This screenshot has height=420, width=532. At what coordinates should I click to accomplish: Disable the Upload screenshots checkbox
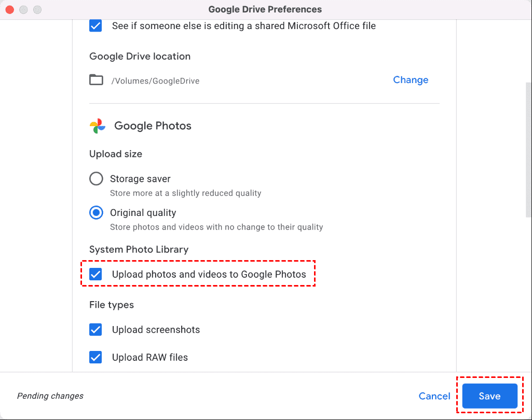[96, 330]
